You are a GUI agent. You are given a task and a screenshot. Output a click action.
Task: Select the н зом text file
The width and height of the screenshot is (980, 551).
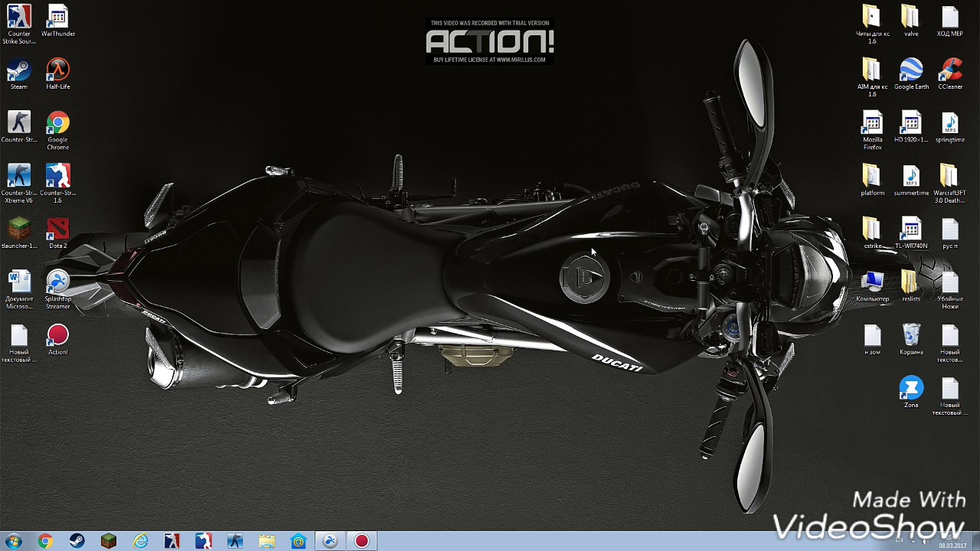click(x=872, y=340)
